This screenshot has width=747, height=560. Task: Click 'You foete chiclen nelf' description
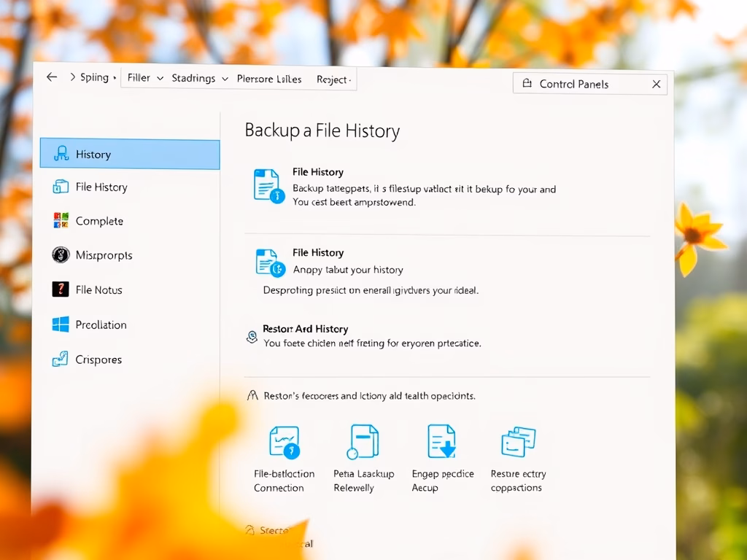[372, 343]
